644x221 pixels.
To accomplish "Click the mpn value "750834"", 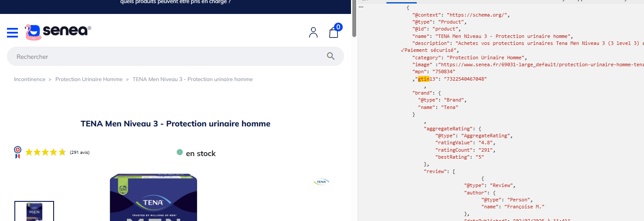I will [443, 71].
